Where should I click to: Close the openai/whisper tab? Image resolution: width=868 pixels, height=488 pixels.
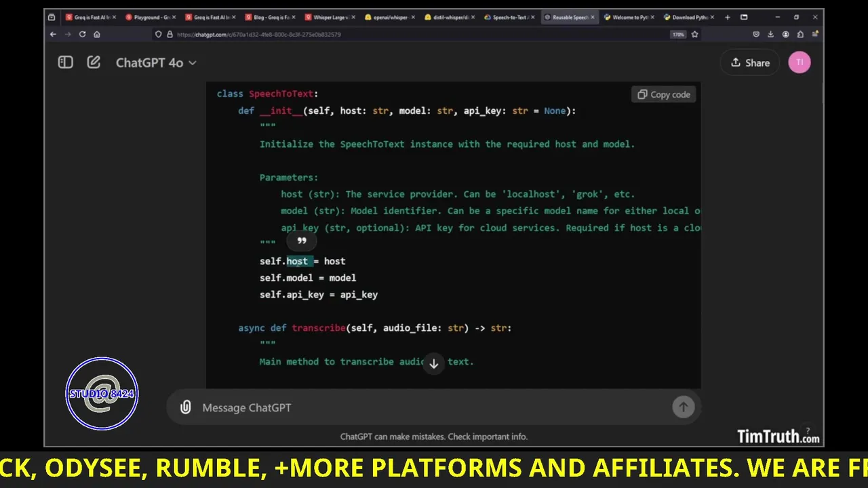click(412, 18)
